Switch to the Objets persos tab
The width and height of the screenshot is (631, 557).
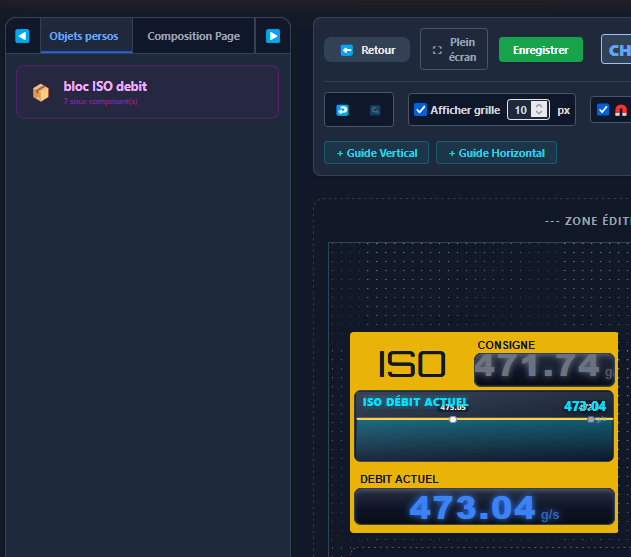pos(84,36)
